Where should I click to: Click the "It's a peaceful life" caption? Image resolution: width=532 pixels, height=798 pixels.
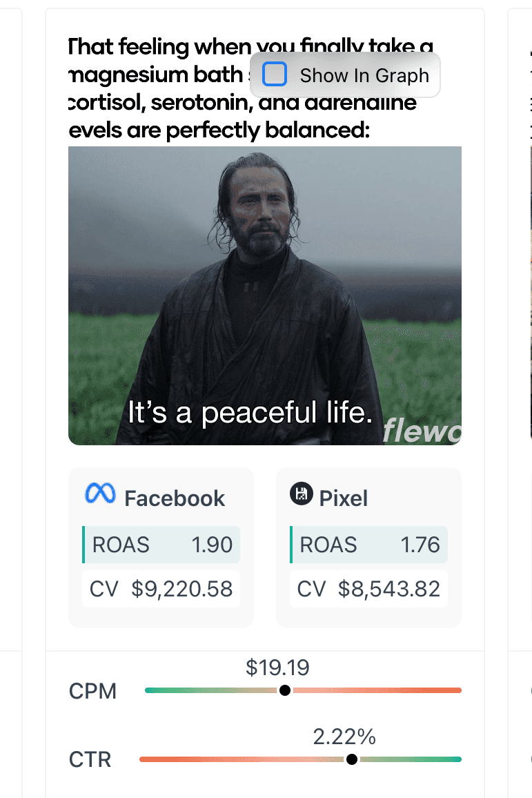pos(250,413)
